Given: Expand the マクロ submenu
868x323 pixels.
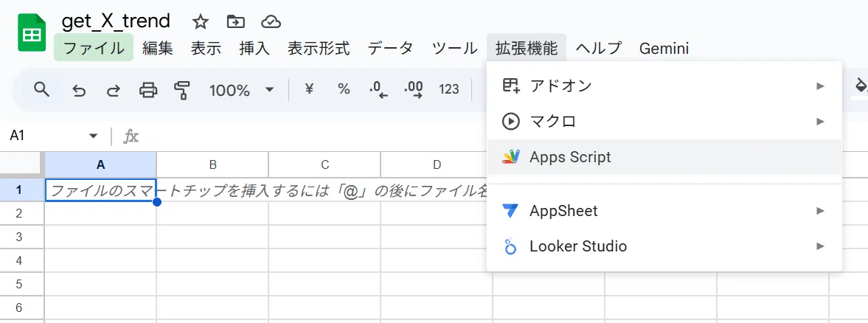Looking at the screenshot, I should (x=664, y=121).
